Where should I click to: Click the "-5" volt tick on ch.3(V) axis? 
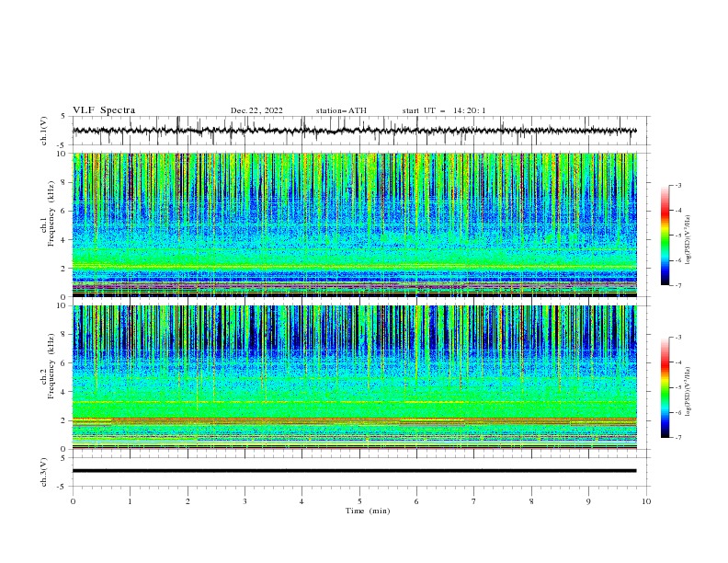click(x=63, y=487)
